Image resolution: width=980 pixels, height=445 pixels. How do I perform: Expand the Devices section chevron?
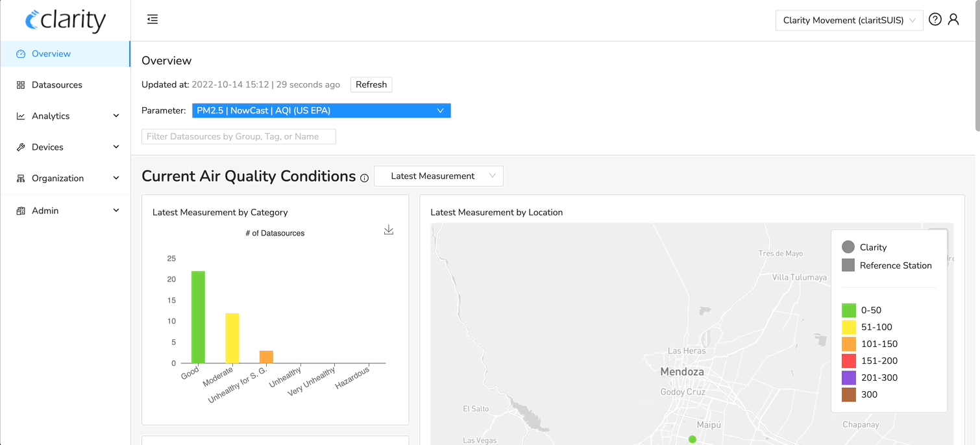coord(116,147)
